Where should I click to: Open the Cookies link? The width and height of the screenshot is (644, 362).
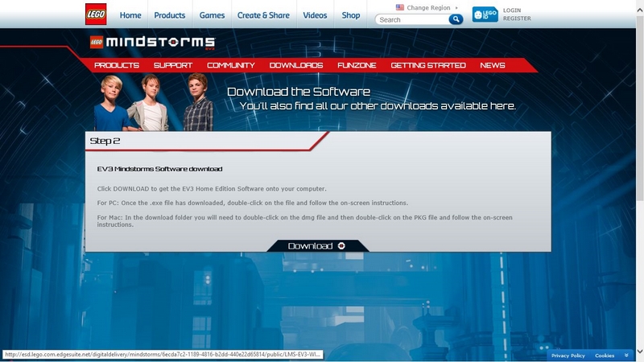[605, 356]
